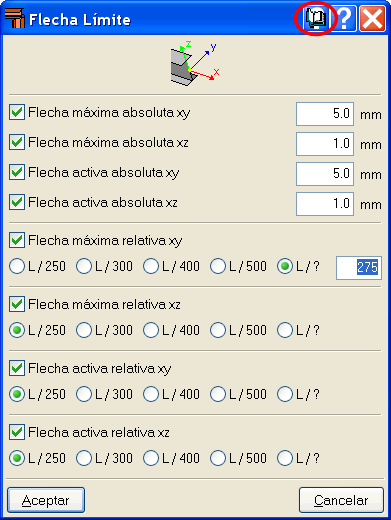This screenshot has height=520, width=391.
Task: Click the Flecha activa absoluta xy value field
Action: (325, 174)
